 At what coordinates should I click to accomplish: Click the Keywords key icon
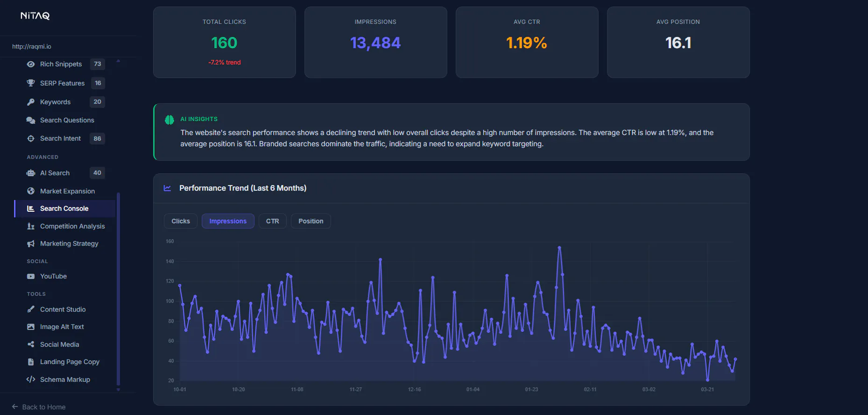[31, 102]
